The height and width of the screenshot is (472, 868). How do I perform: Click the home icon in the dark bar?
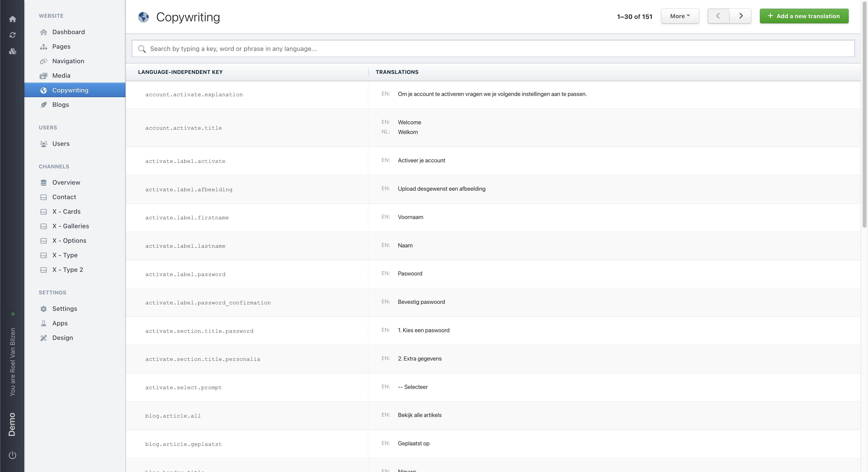click(x=12, y=19)
